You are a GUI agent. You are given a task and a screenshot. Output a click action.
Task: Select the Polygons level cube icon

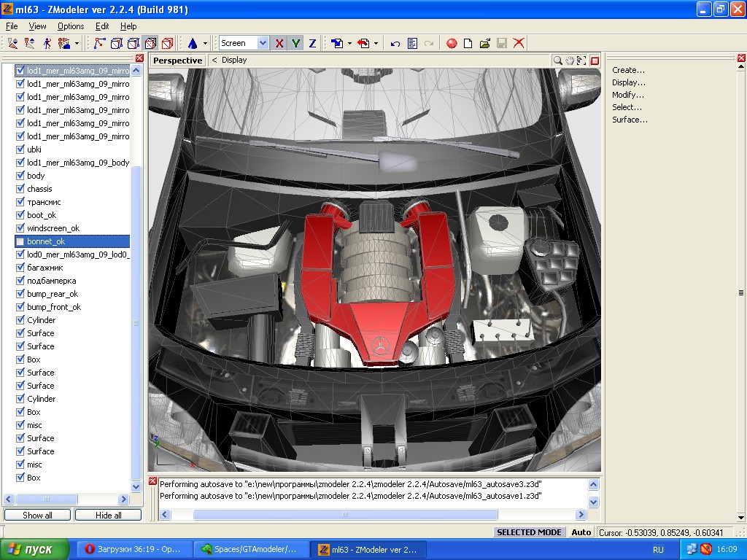150,43
